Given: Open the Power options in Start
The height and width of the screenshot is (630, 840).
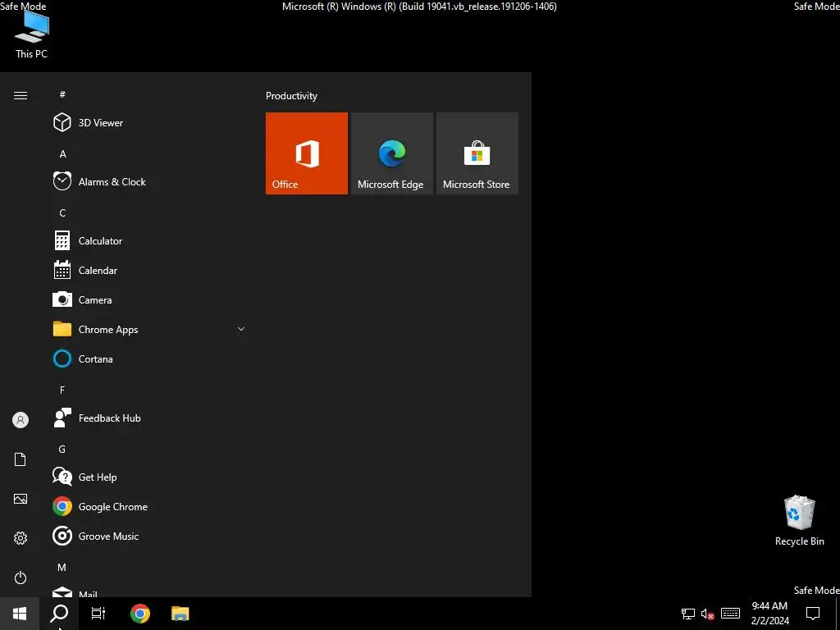Looking at the screenshot, I should 21,577.
